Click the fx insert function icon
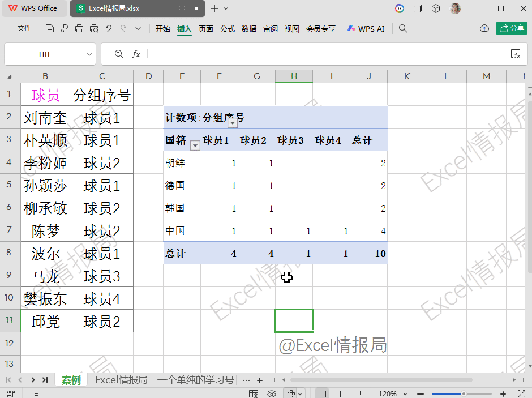 [136, 54]
